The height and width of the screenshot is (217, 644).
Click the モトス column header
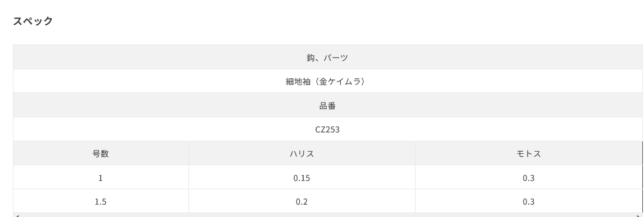[529, 153]
